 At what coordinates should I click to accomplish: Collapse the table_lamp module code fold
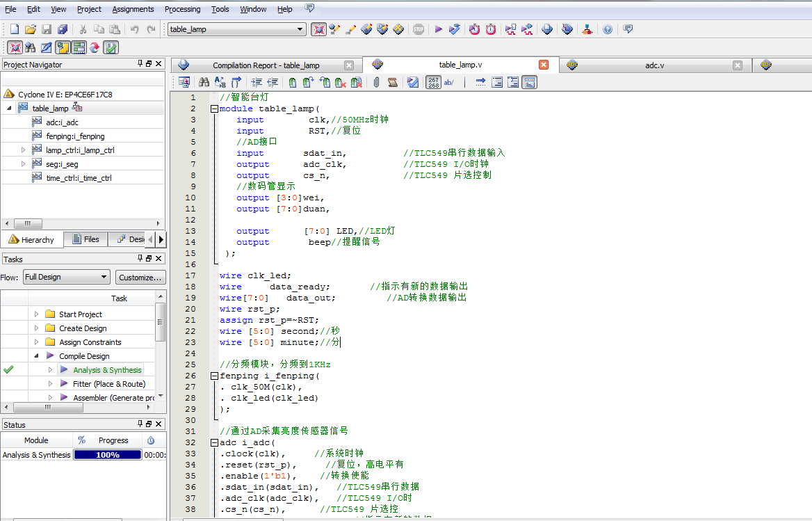click(x=214, y=109)
